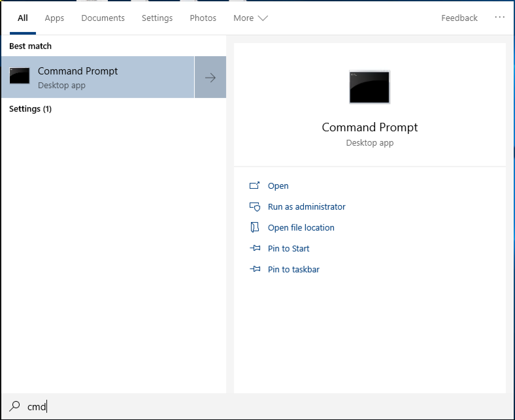Click the Open icon in the actions list
515x420 pixels.
click(x=254, y=186)
